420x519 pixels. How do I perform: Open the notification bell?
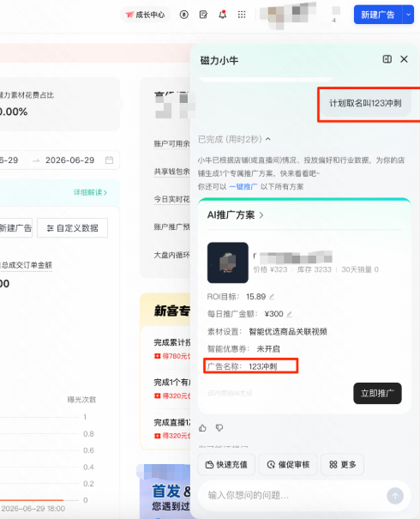pyautogui.click(x=223, y=15)
